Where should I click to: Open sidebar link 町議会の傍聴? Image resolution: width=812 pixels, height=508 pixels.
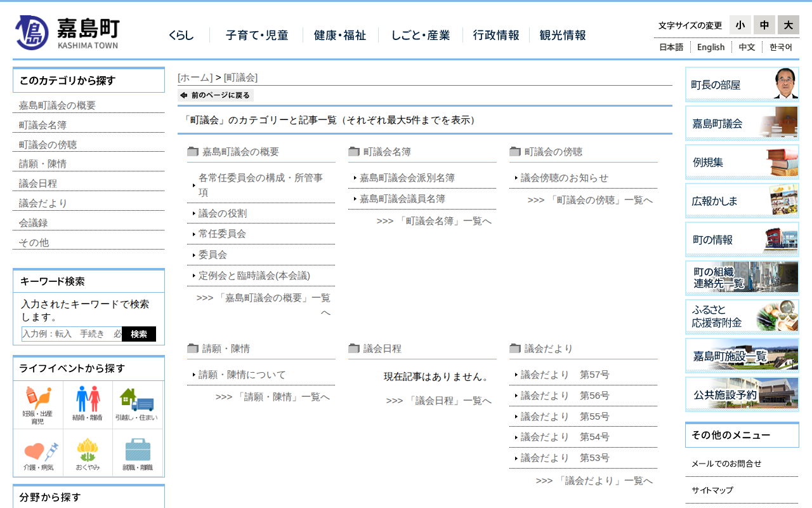click(x=48, y=145)
